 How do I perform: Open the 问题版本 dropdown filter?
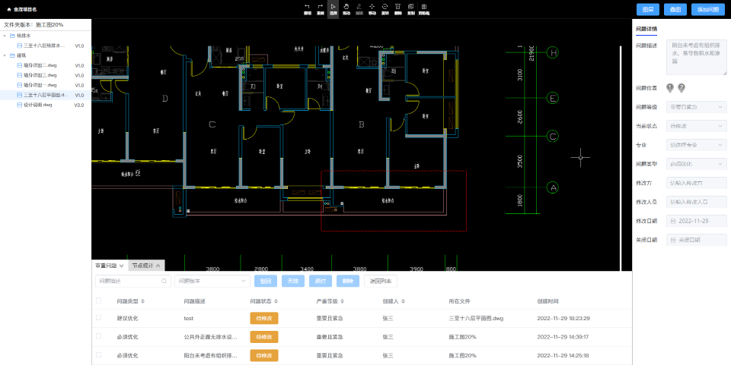point(212,281)
